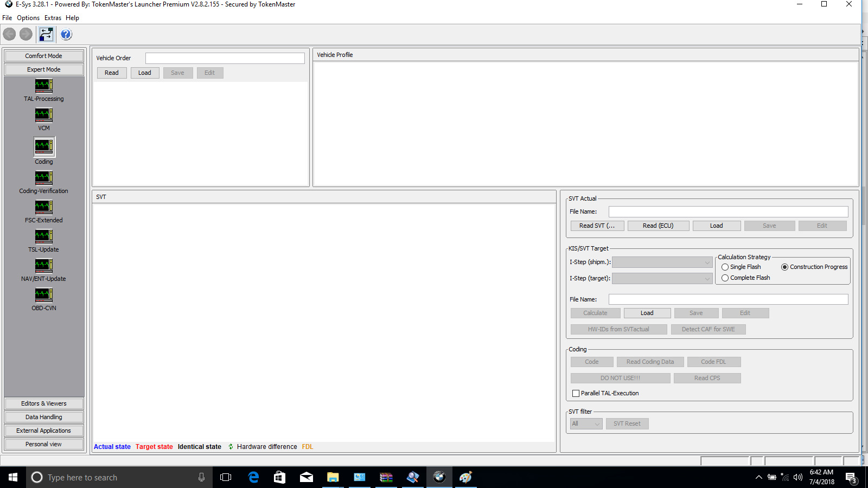Select Complete Flash radio button

coord(725,278)
